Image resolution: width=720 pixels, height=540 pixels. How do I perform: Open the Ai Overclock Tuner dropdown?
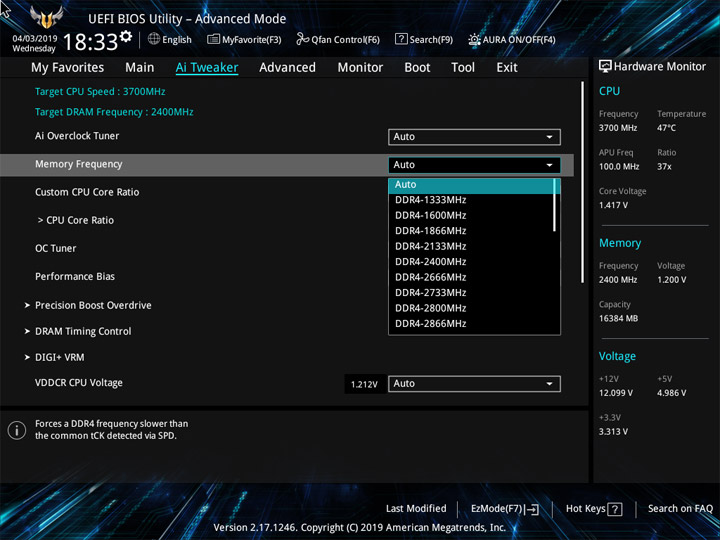pyautogui.click(x=474, y=137)
